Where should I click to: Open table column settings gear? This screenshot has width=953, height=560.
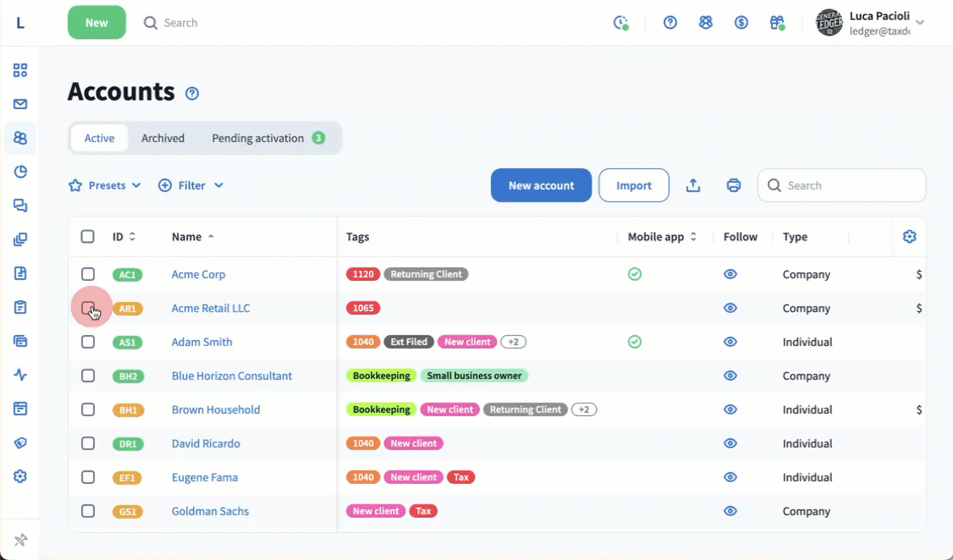click(x=909, y=237)
